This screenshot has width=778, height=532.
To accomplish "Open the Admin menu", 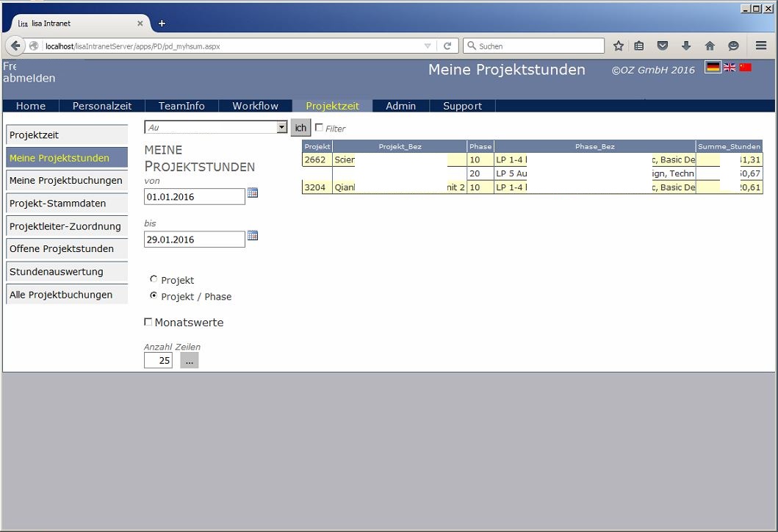I will tap(401, 106).
